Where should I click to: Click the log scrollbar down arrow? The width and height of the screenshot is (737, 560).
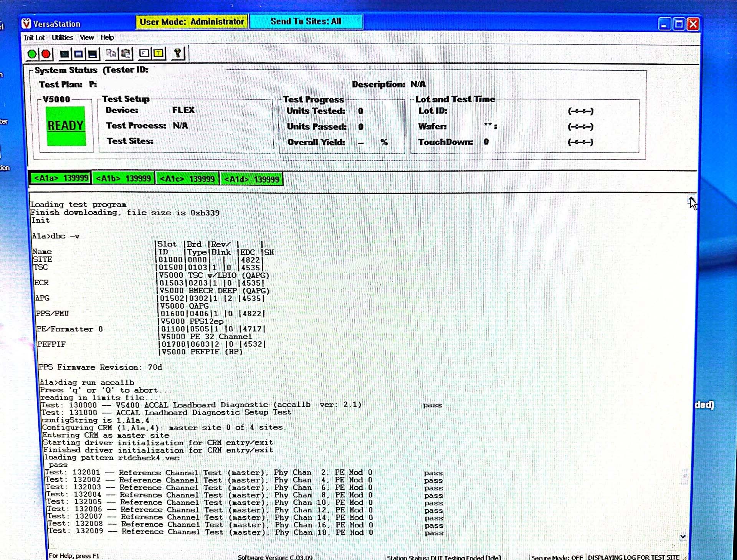click(x=683, y=537)
